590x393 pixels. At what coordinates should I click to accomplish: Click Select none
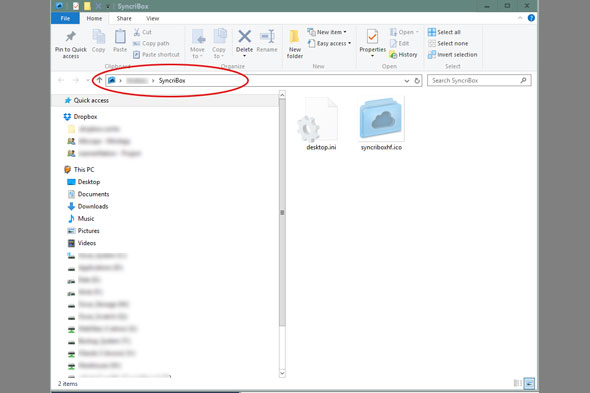point(448,44)
